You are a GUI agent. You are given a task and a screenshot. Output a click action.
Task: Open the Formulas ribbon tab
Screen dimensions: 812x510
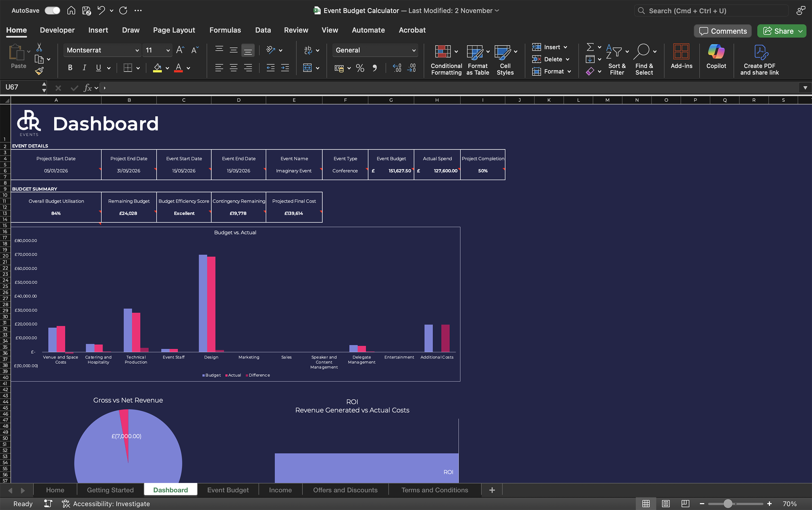pyautogui.click(x=225, y=30)
